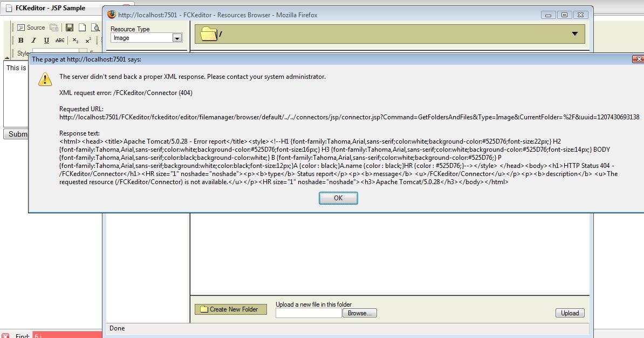Click the New Page blank document icon
Viewport: 644px width, 338px height.
[83, 28]
